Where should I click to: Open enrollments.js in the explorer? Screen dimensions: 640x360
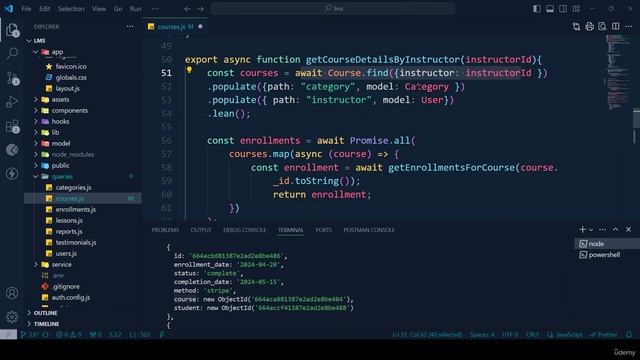76,209
